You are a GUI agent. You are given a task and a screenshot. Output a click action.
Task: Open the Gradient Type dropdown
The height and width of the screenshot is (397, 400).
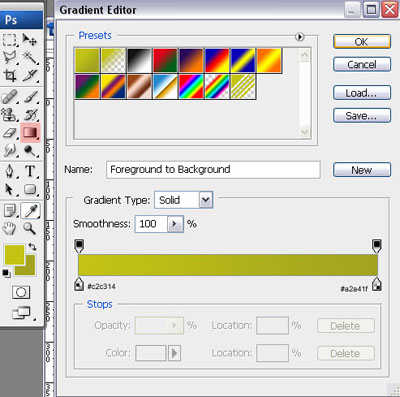[206, 200]
